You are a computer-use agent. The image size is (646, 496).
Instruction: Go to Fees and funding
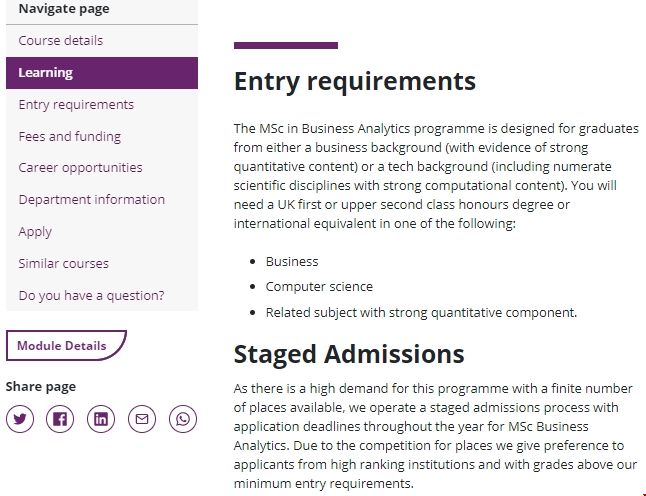click(x=70, y=137)
